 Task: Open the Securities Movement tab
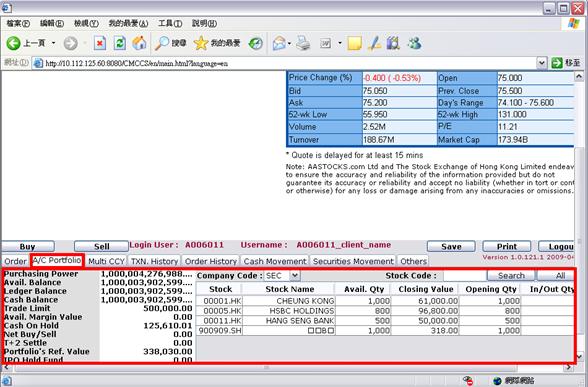[x=353, y=261]
